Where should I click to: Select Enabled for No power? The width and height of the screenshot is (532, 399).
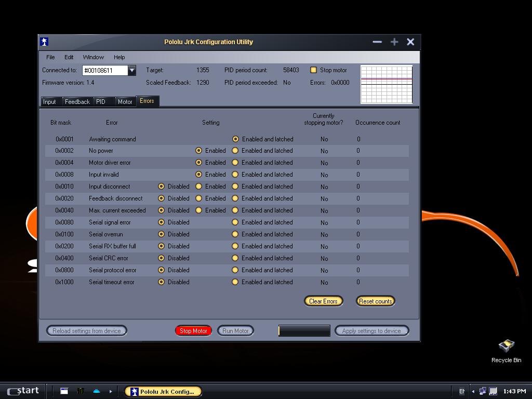(199, 151)
